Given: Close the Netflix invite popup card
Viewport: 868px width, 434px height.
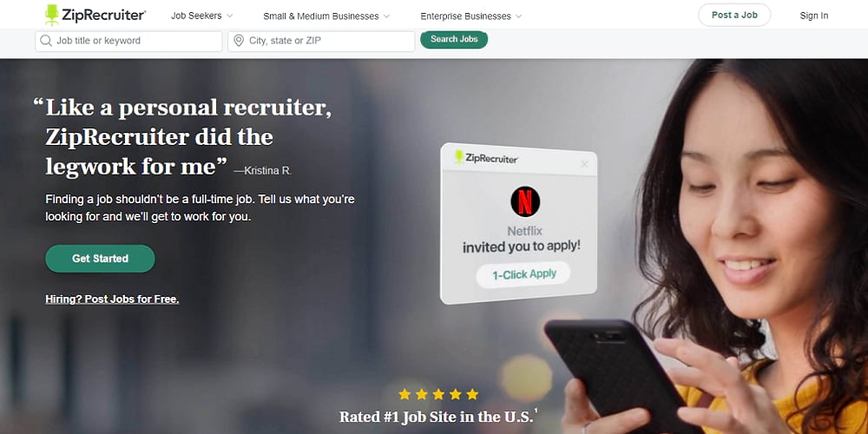Looking at the screenshot, I should 584,164.
